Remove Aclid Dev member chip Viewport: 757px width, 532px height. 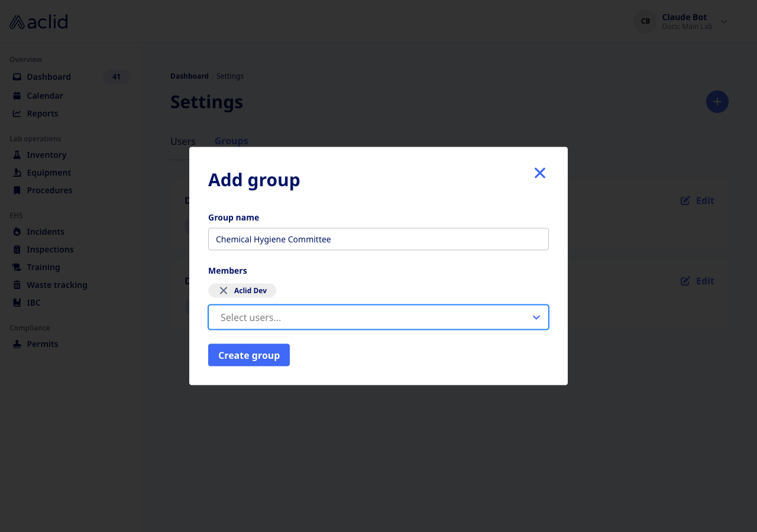click(x=224, y=291)
